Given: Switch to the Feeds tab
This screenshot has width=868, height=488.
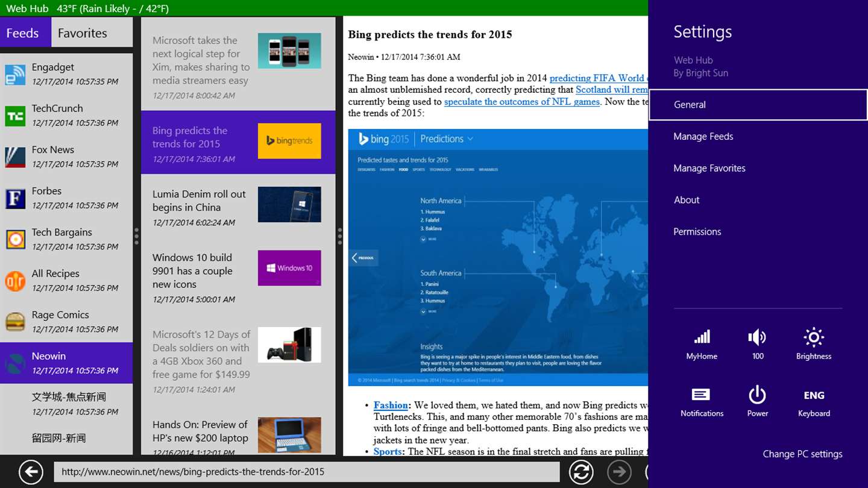Looking at the screenshot, I should (25, 33).
